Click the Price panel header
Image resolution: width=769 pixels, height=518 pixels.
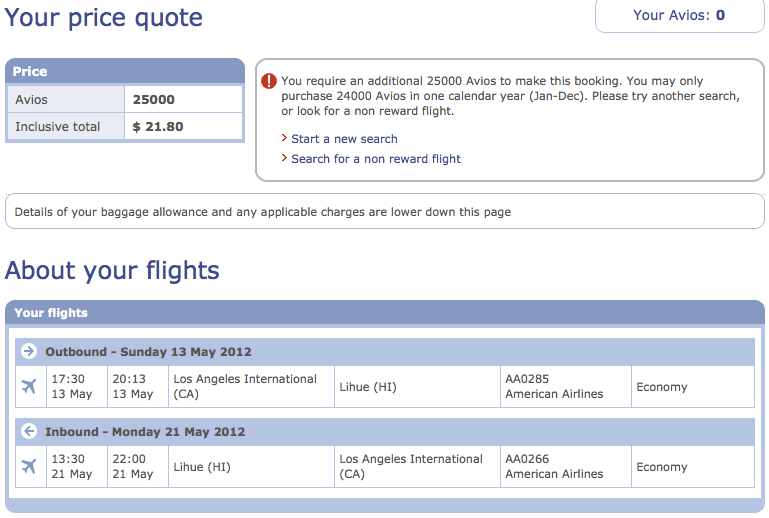click(125, 71)
